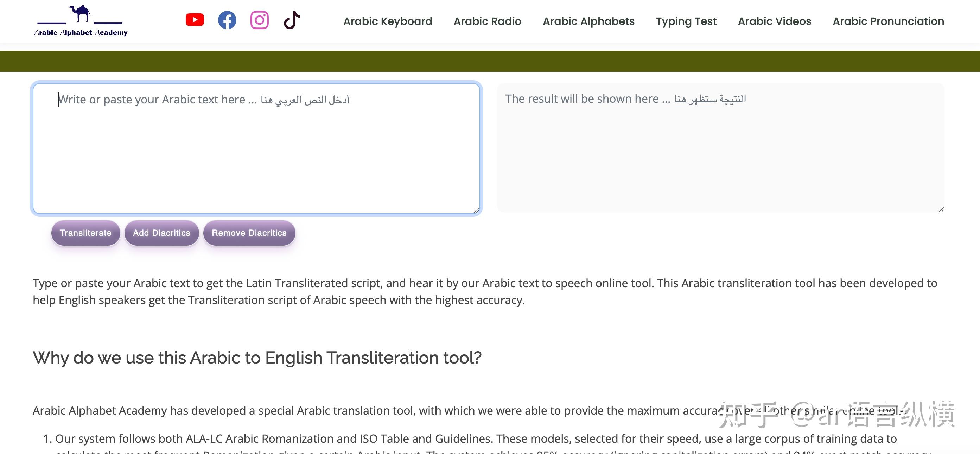The width and height of the screenshot is (980, 454).
Task: Open the Facebook page icon
Action: coord(227,20)
